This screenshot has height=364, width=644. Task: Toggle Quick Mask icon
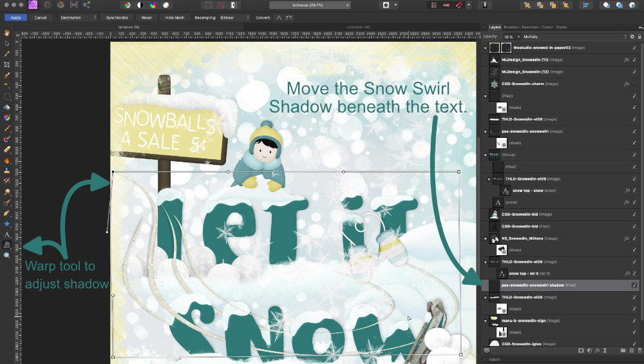(386, 5)
